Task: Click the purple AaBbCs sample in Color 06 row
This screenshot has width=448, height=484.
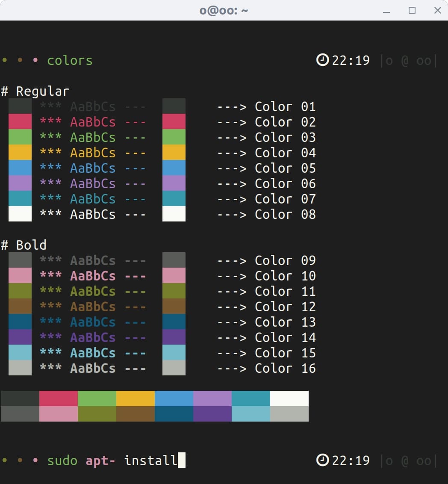Action: coord(93,183)
